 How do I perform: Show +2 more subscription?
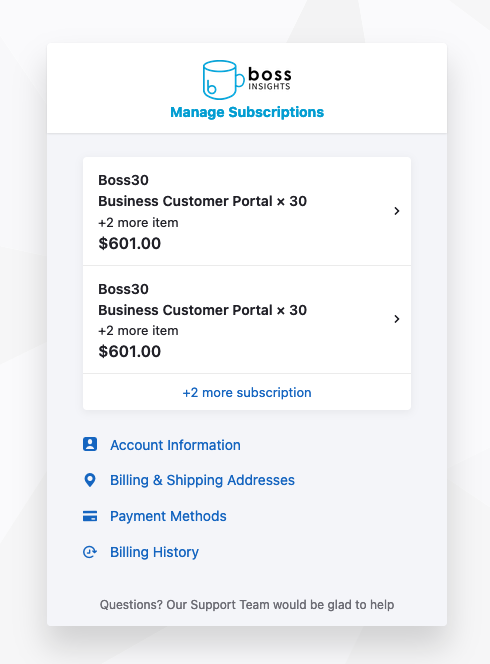coord(247,393)
